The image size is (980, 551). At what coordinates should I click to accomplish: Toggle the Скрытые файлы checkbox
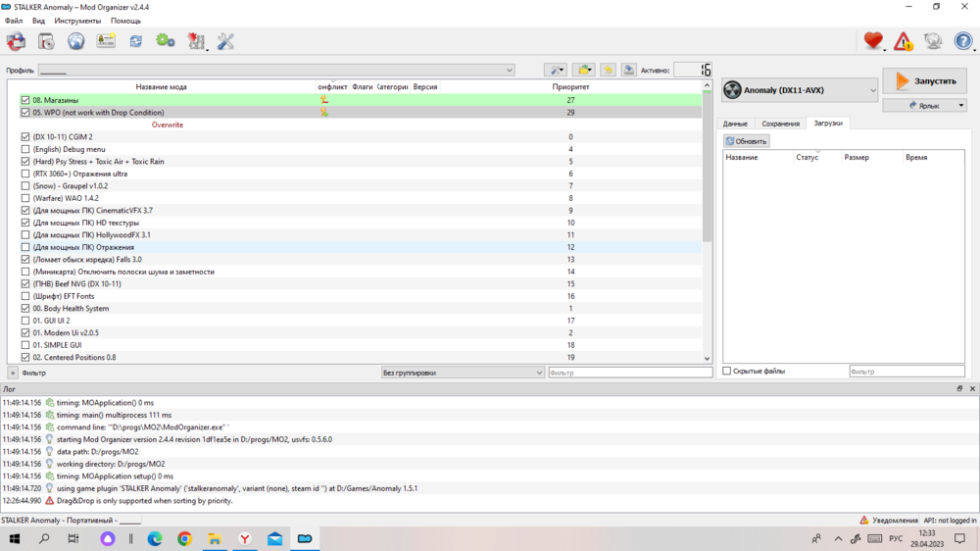(x=727, y=371)
